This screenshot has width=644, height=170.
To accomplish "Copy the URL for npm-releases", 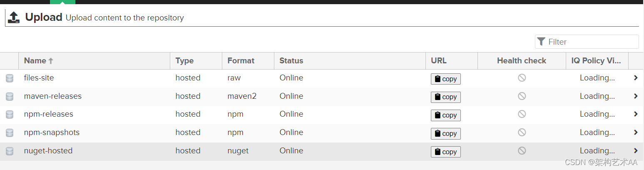I will click(445, 115).
